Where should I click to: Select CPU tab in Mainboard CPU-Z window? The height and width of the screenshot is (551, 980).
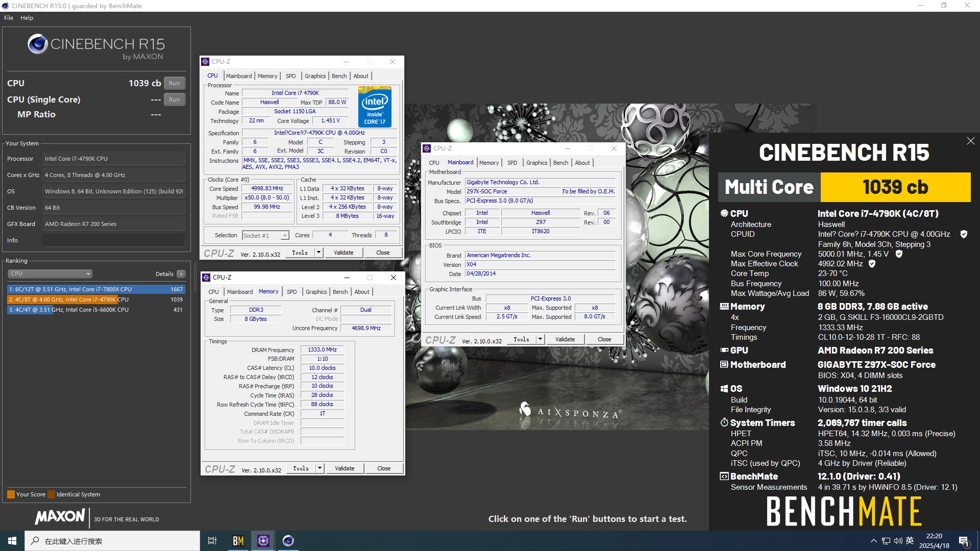(x=434, y=163)
